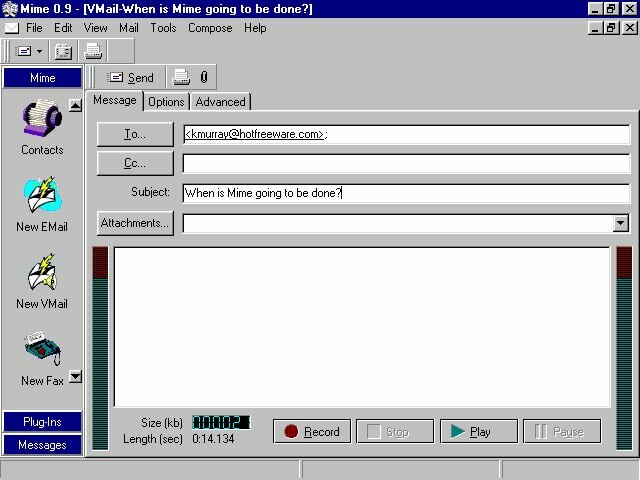The height and width of the screenshot is (480, 640).
Task: Click the right audio level meter
Action: (x=624, y=348)
